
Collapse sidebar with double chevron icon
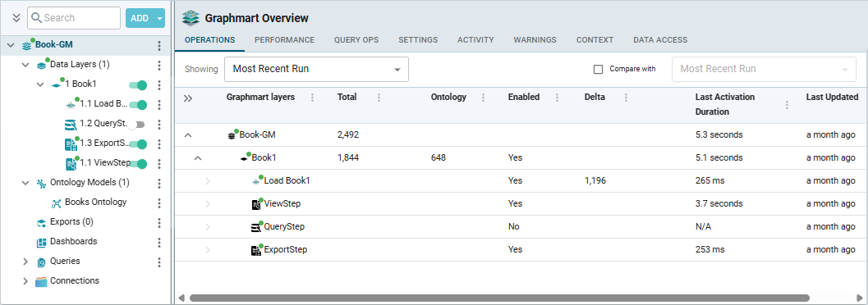tap(16, 18)
